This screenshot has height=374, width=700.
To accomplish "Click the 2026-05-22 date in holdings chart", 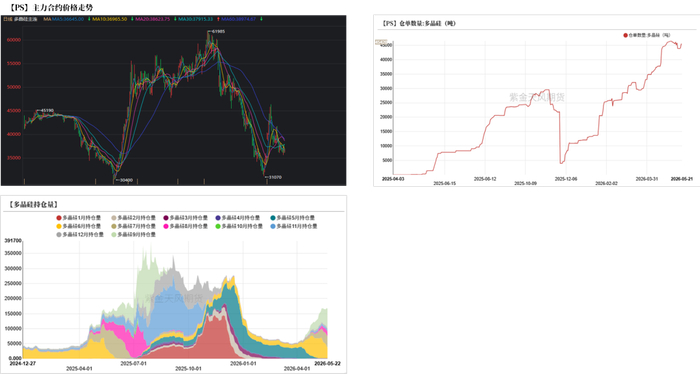I will pos(327,363).
